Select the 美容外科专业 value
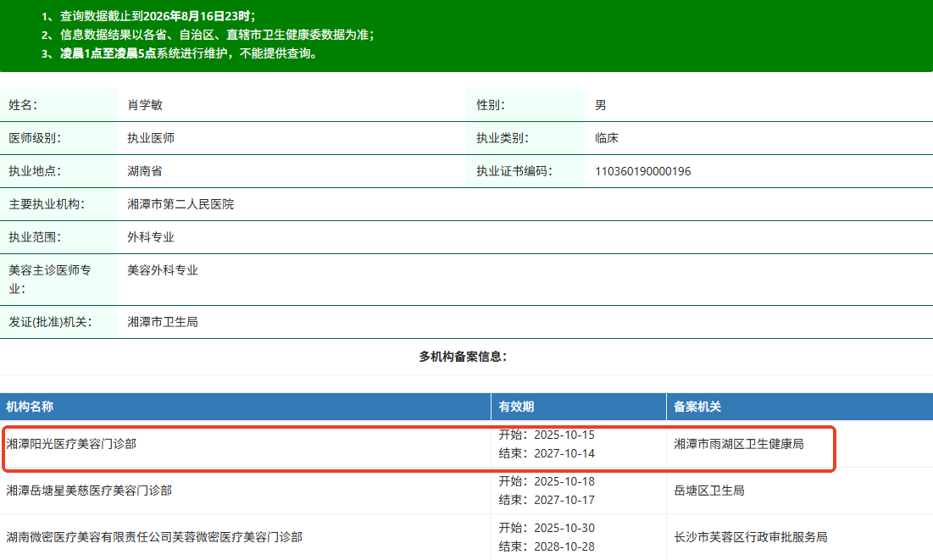 point(163,270)
